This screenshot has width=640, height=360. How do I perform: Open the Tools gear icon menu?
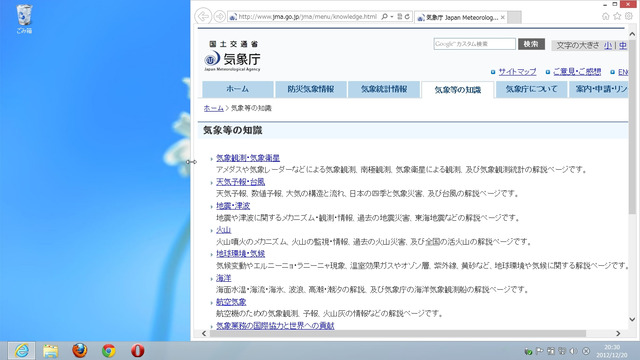pos(629,16)
